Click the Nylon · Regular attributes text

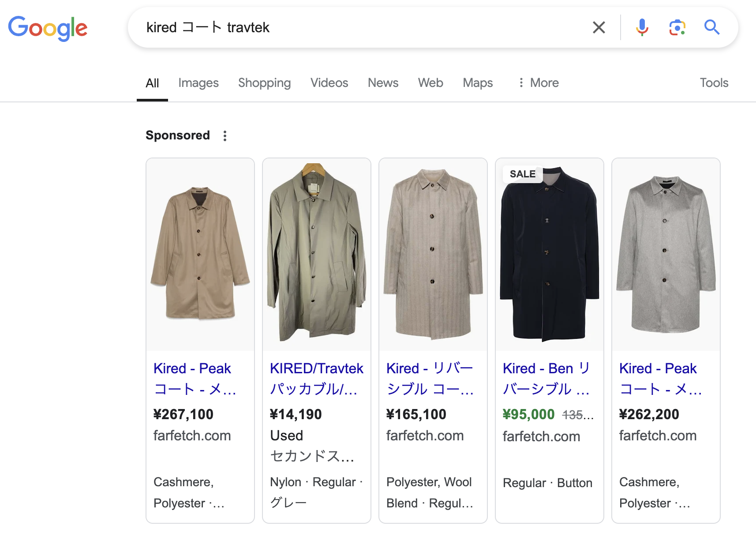pos(316,492)
